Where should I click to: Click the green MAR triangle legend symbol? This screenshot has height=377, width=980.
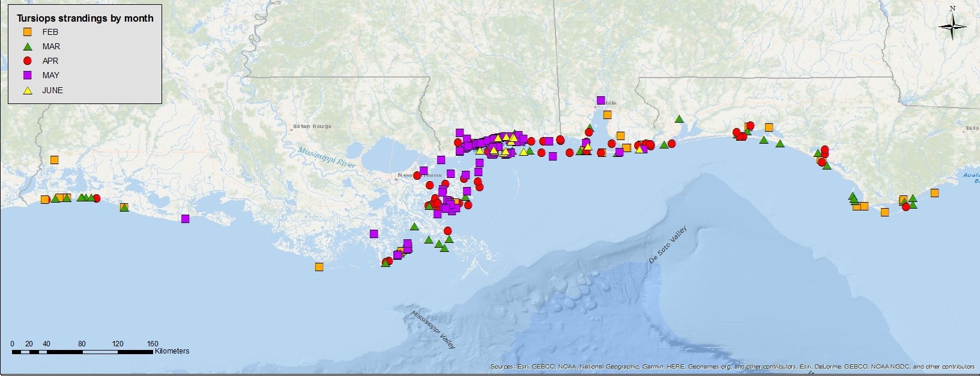27,46
